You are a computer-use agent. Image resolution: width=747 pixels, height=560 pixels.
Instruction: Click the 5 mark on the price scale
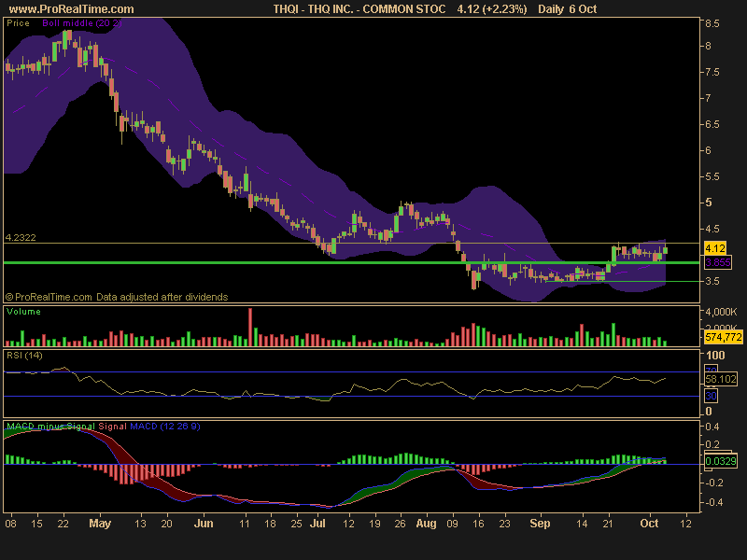coord(709,203)
